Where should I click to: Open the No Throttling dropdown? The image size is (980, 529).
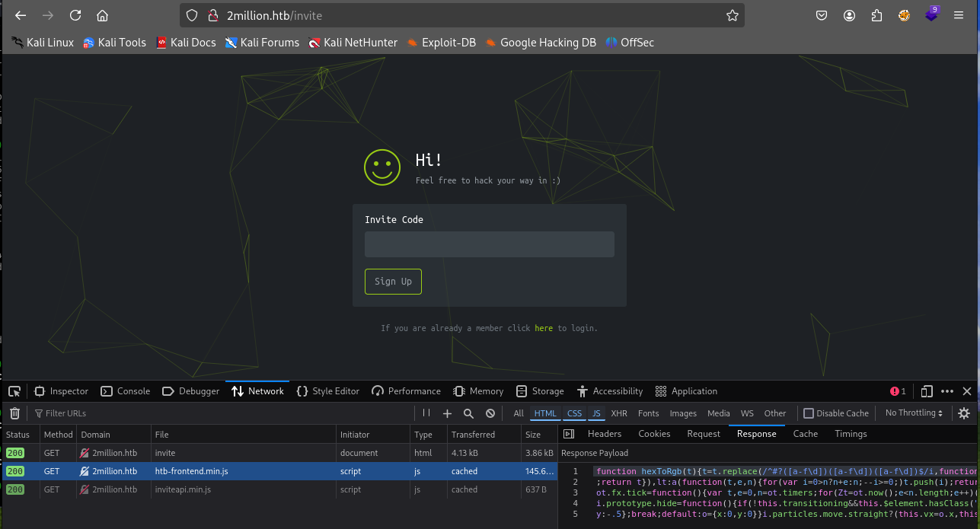point(915,413)
